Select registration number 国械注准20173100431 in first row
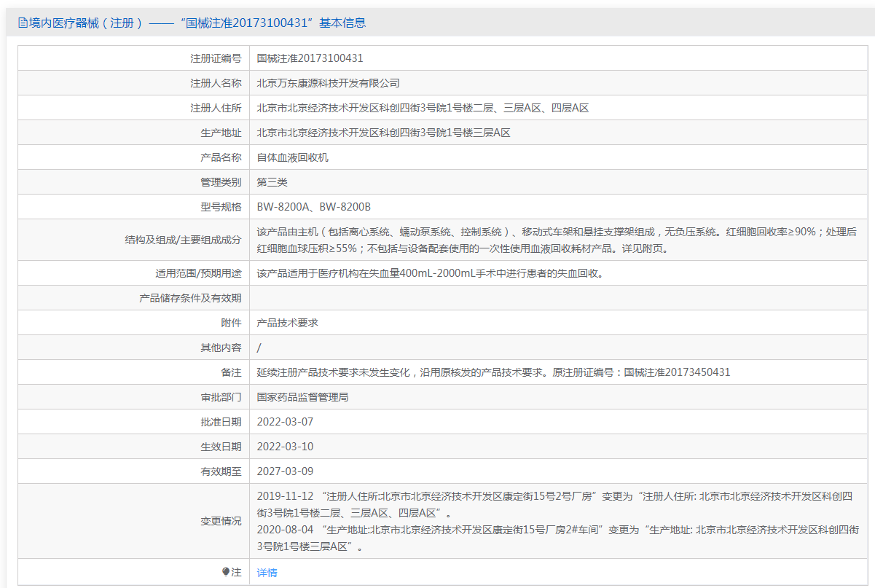Image resolution: width=875 pixels, height=588 pixels. point(310,58)
